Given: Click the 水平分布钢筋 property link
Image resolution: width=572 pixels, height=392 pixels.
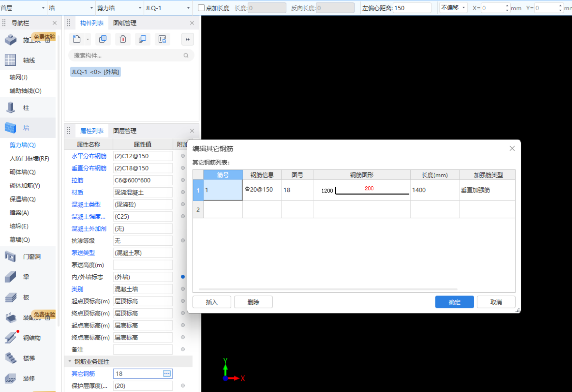Looking at the screenshot, I should click(x=89, y=156).
